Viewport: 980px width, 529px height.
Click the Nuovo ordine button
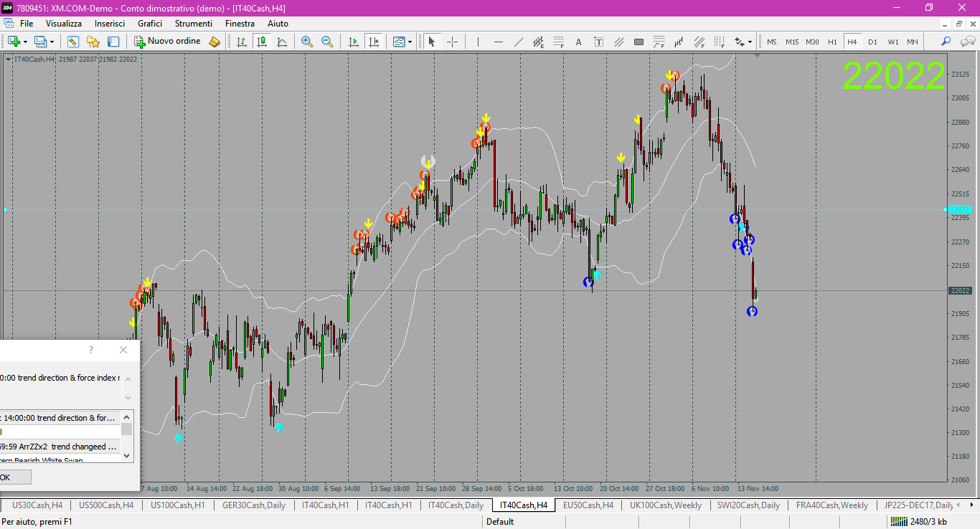click(167, 42)
